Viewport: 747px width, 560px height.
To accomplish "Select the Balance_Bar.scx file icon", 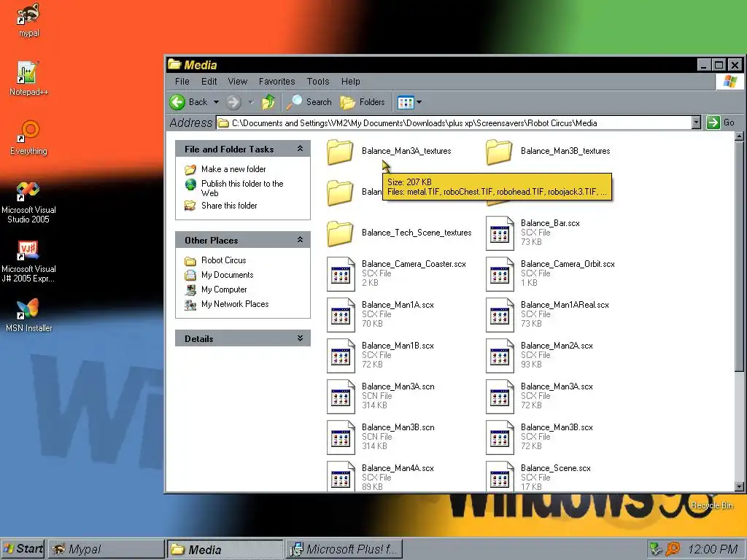I will point(500,233).
